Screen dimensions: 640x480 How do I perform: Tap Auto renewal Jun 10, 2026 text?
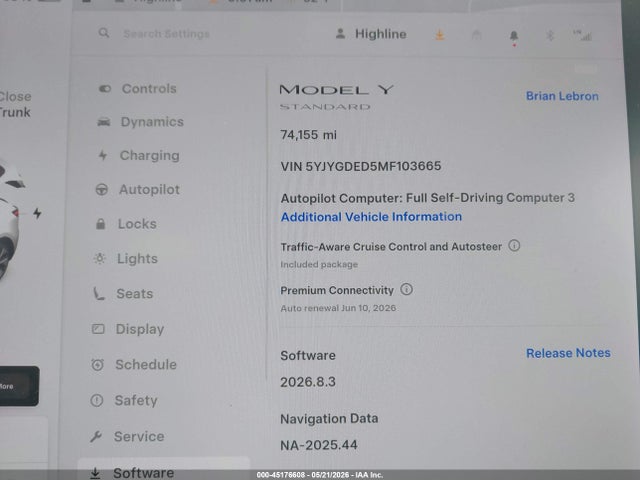(x=338, y=308)
